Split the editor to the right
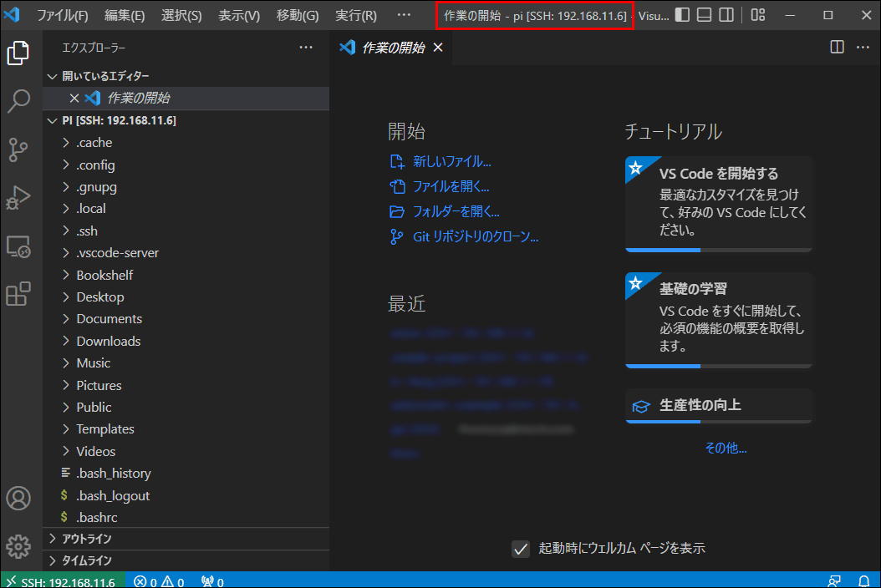Image resolution: width=881 pixels, height=588 pixels. (838, 47)
